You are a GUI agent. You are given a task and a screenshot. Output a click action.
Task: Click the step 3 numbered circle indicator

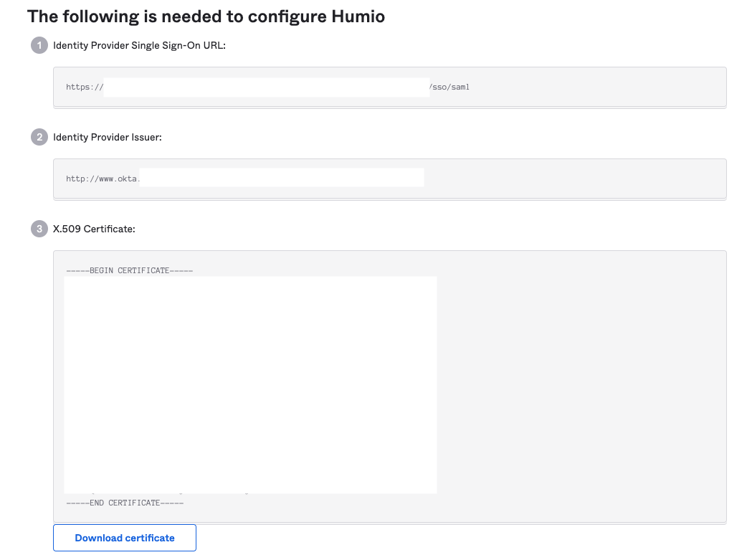coord(39,229)
